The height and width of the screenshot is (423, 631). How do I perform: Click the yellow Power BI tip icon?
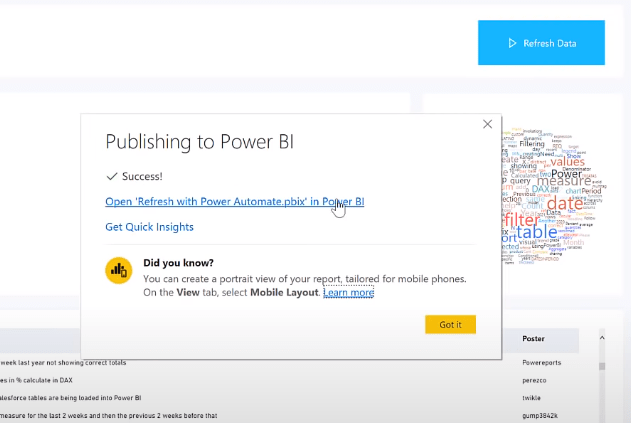[120, 269]
